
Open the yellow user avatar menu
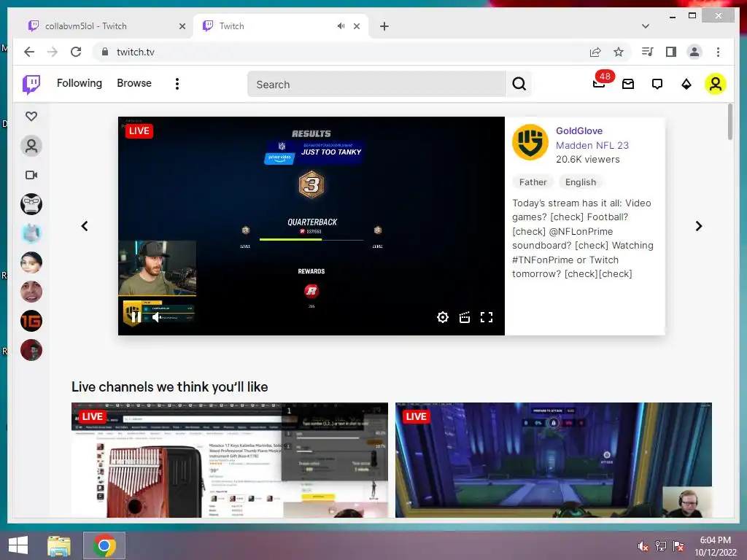(715, 85)
